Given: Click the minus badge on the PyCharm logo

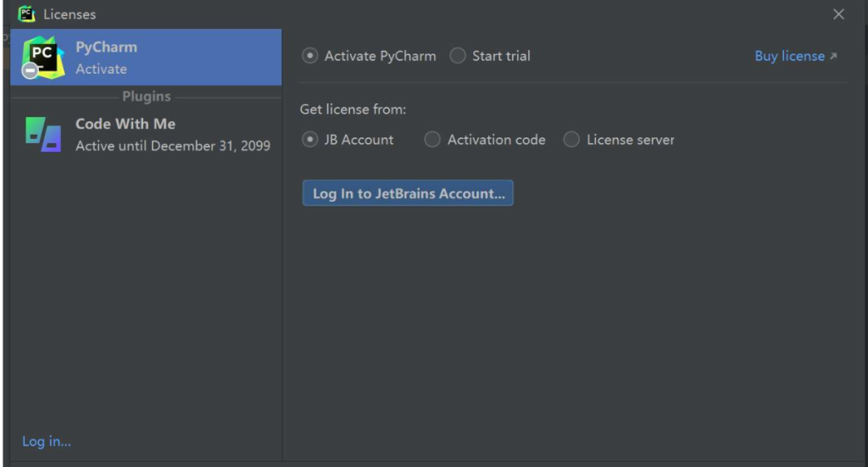Looking at the screenshot, I should click(x=30, y=72).
